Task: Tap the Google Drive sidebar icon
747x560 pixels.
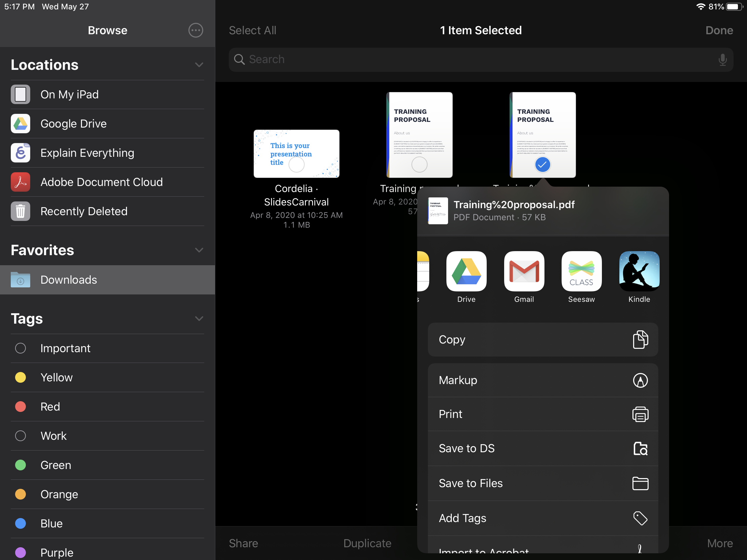Action: coord(20,124)
